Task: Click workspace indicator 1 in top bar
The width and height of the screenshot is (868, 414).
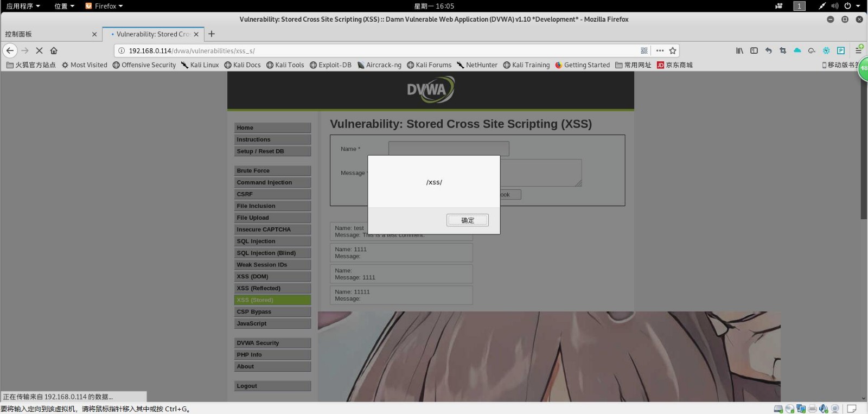Action: pos(799,6)
